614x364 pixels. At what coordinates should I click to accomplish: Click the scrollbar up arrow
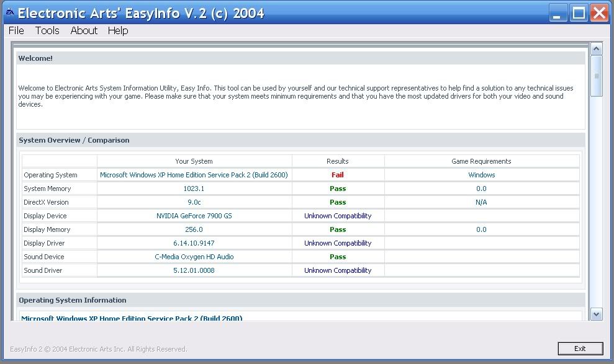point(596,49)
